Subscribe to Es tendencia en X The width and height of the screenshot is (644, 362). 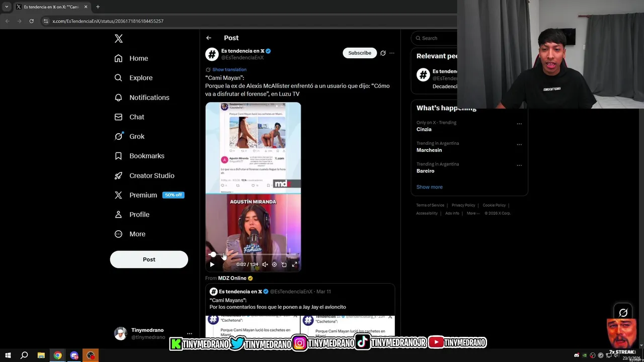coord(360,53)
